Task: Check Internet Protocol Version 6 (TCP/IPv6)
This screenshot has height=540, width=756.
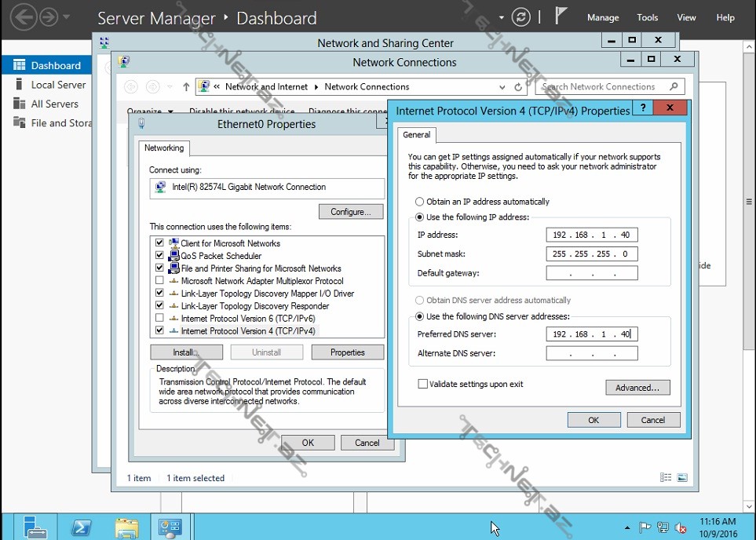Action: point(160,319)
